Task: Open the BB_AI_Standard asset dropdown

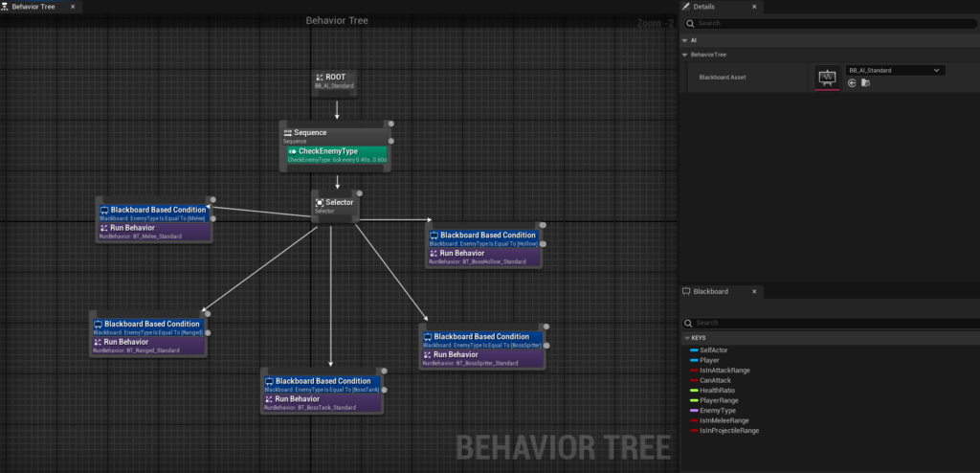Action: (895, 70)
